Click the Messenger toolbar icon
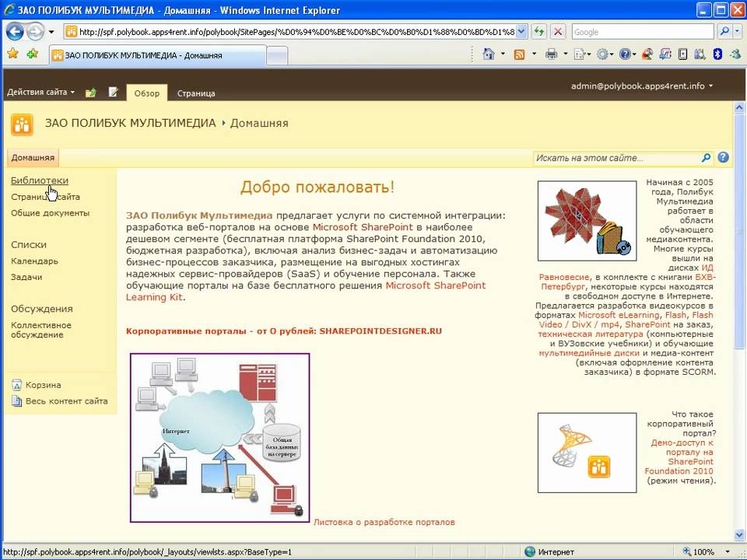747x560 pixels. pos(735,54)
